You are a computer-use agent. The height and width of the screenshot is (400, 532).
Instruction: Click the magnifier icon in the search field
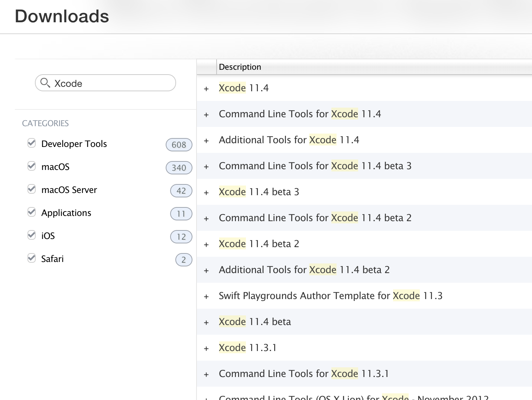[x=45, y=83]
